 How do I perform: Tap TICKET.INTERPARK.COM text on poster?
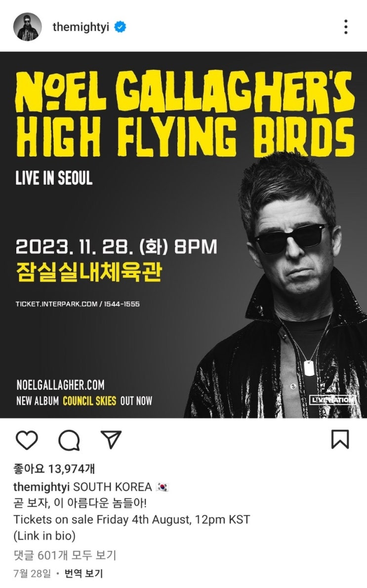pos(56,304)
